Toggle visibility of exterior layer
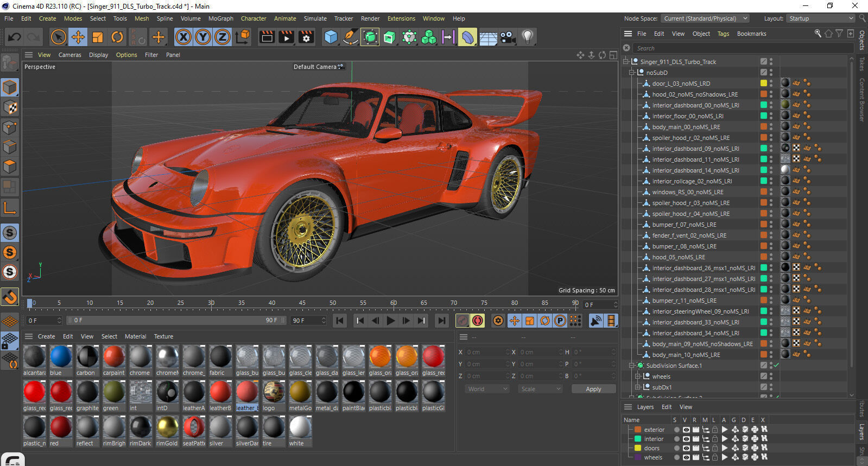The height and width of the screenshot is (466, 868). coord(686,430)
